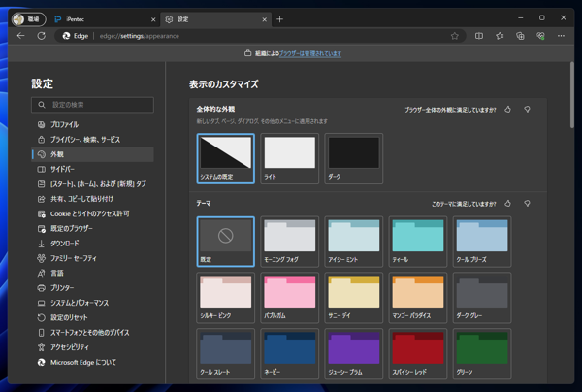Viewport: 582px width, 392px height.
Task: Click the 設定の検索 search field
Action: point(92,104)
